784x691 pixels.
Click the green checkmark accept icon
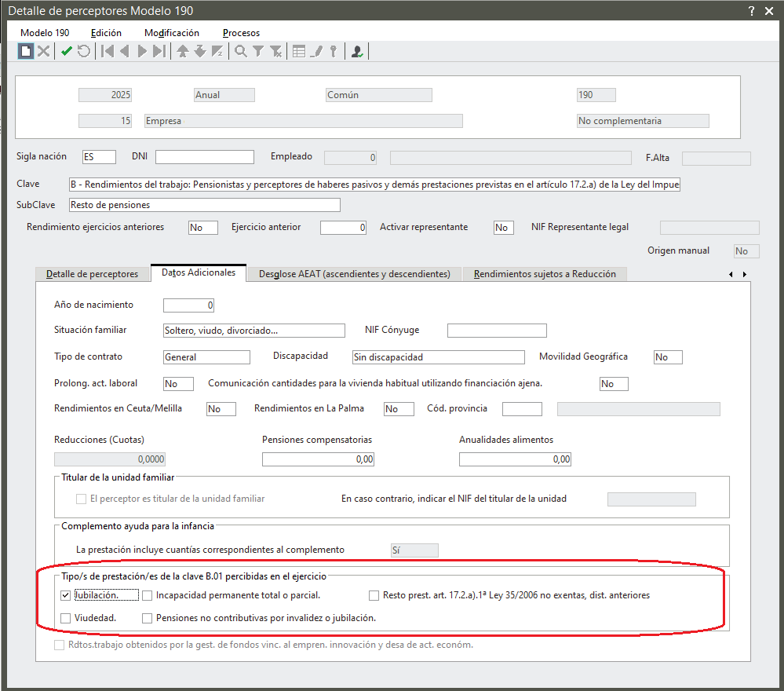(66, 51)
